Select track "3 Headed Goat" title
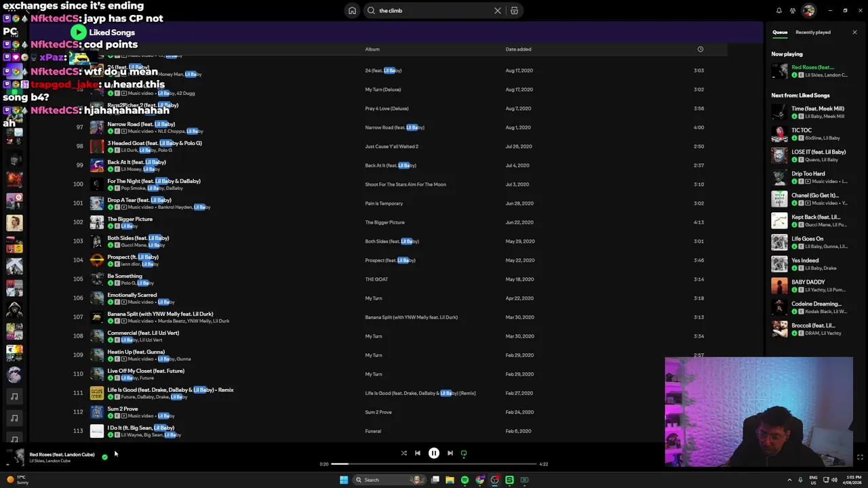This screenshot has width=868, height=488. click(155, 143)
